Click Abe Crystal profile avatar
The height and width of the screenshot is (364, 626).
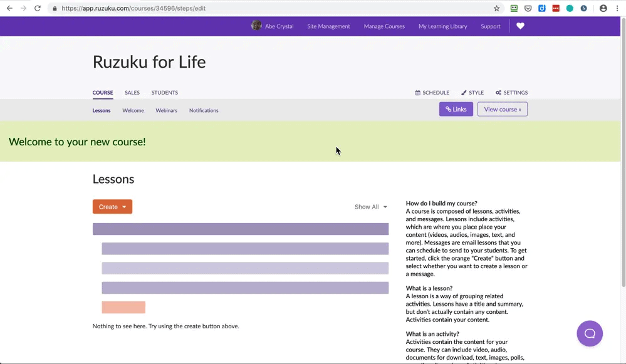pos(256,26)
